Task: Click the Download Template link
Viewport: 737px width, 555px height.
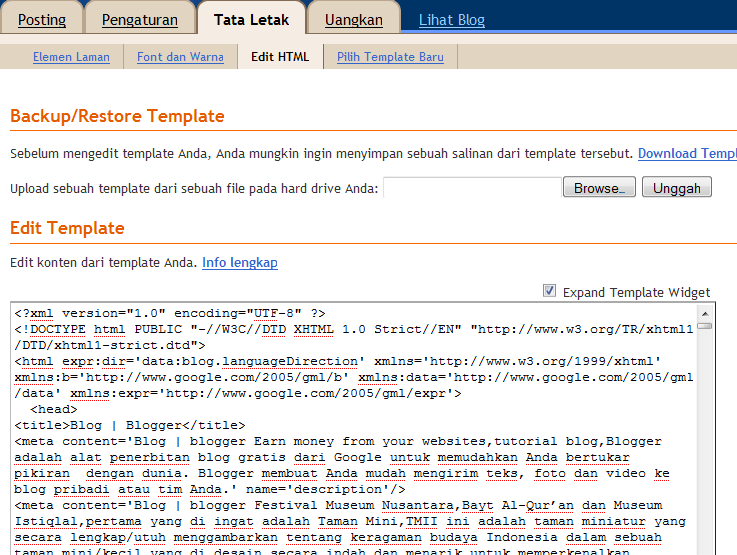Action: (x=687, y=154)
